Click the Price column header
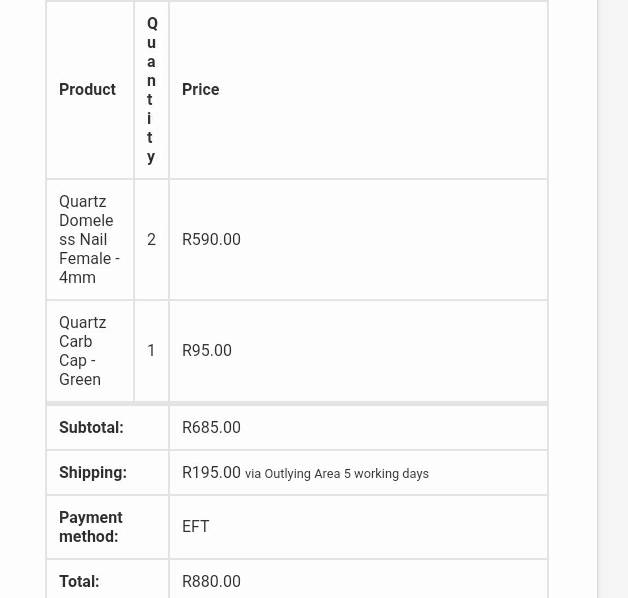This screenshot has width=628, height=598. click(x=201, y=89)
